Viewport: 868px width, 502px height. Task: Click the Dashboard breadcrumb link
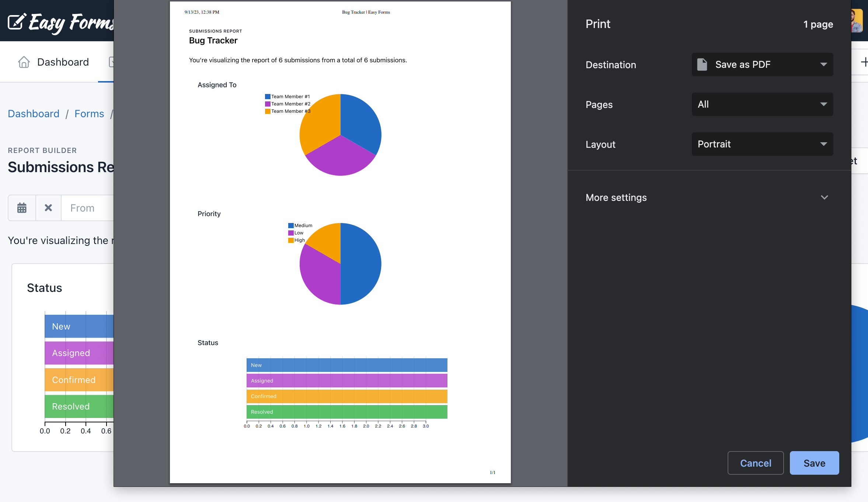coord(33,114)
